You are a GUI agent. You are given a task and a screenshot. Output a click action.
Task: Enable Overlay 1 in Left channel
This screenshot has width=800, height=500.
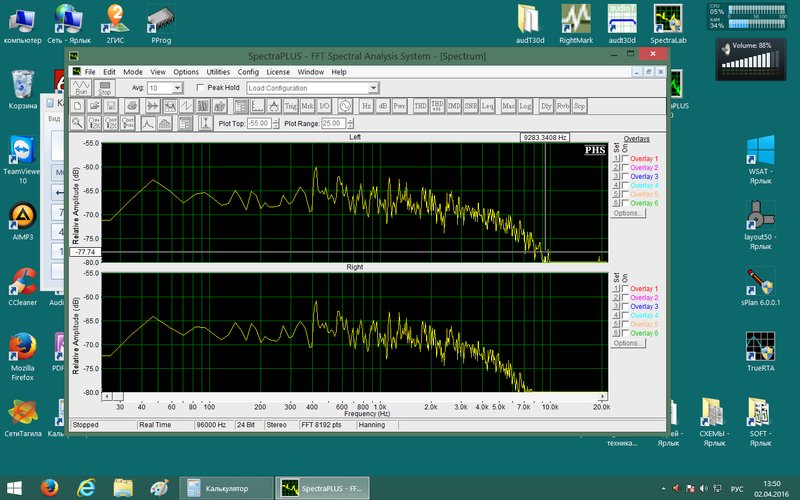[625, 159]
